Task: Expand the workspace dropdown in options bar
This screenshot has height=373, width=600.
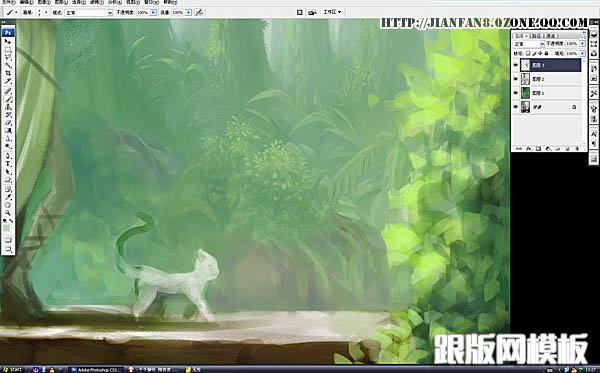Action: coord(331,12)
